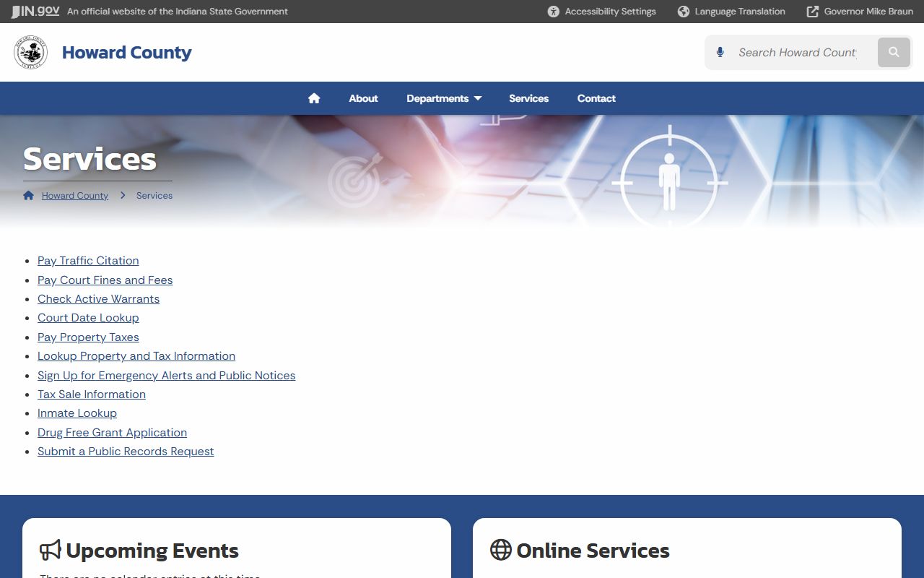
Task: Open the About menu item
Action: [363, 98]
